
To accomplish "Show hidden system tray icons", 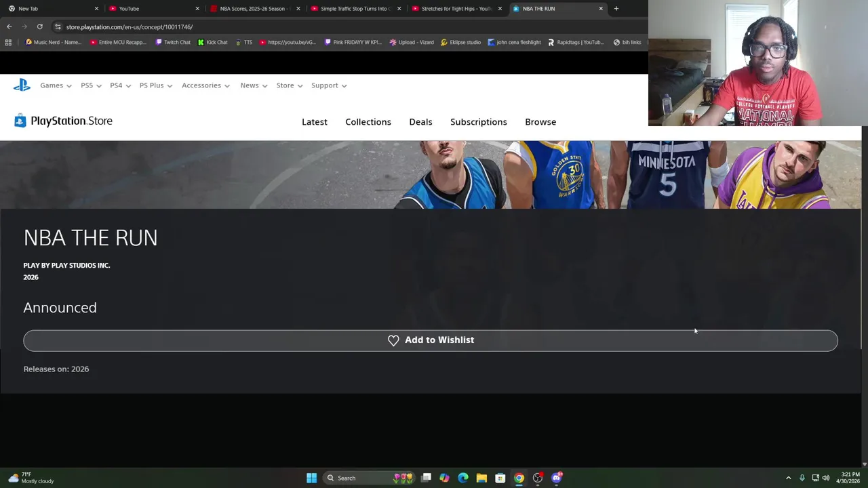I will tap(788, 478).
